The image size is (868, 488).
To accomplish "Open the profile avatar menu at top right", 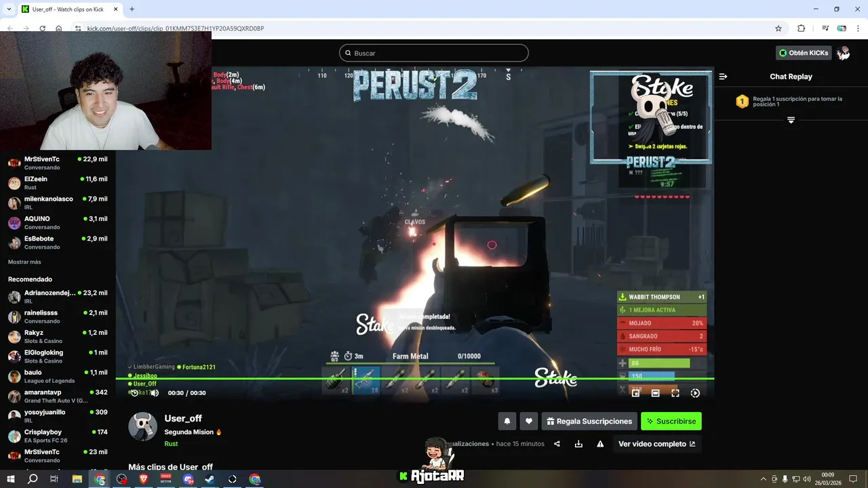I will [844, 53].
